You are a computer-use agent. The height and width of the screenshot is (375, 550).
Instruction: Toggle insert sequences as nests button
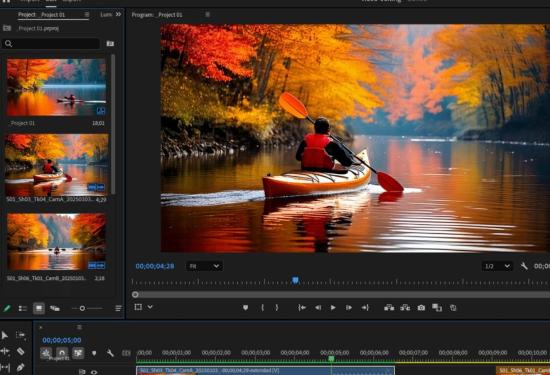(x=46, y=353)
